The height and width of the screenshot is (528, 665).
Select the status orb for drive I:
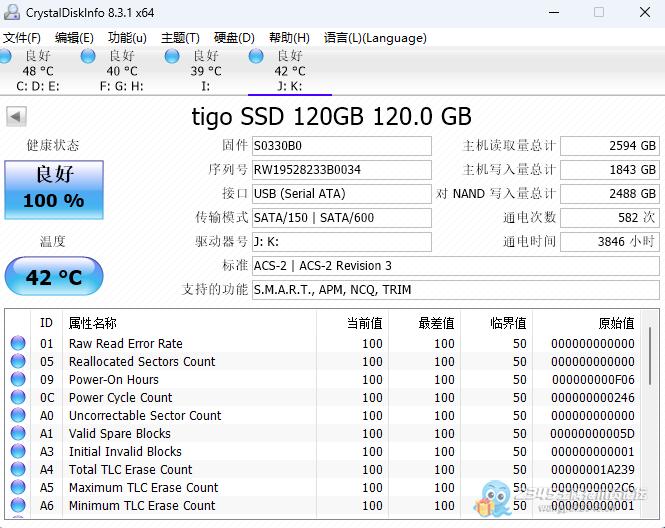point(172,56)
